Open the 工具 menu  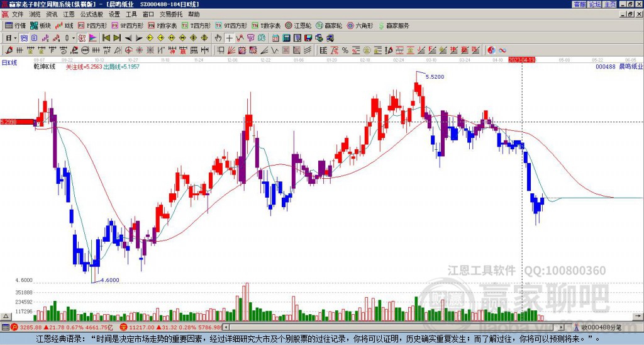pyautogui.click(x=131, y=14)
